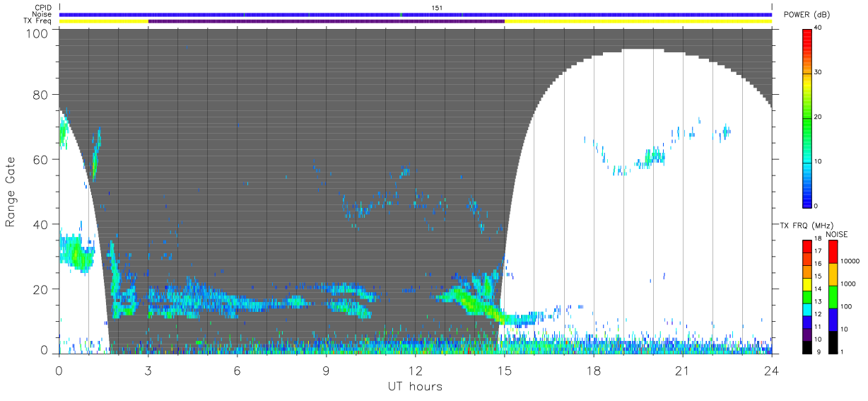This screenshot has width=868, height=401.
Task: Click the orange block in the NOISE legend
Action: point(833,274)
